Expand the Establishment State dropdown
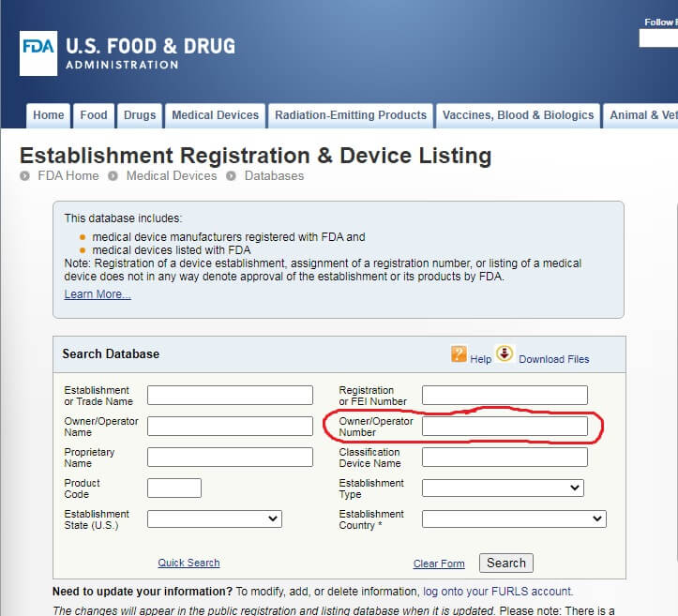The height and width of the screenshot is (616, 678). (x=214, y=518)
